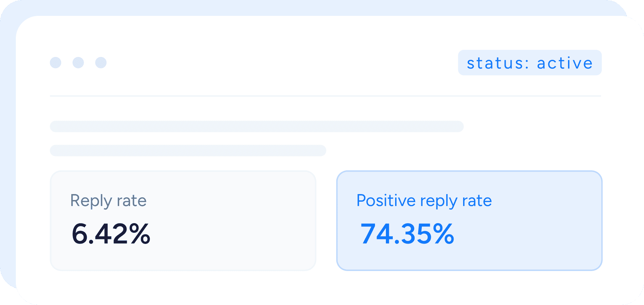
Task: Click the 6.42% value
Action: pos(111,234)
